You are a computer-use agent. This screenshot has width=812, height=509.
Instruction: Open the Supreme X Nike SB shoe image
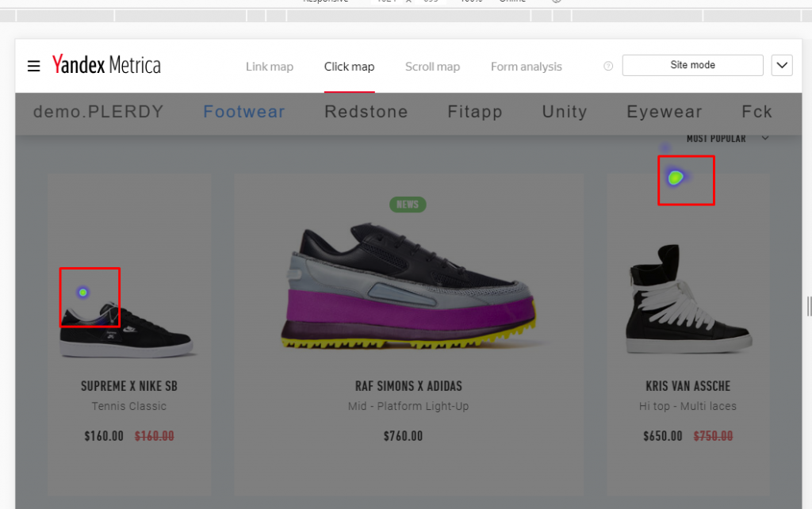128,331
